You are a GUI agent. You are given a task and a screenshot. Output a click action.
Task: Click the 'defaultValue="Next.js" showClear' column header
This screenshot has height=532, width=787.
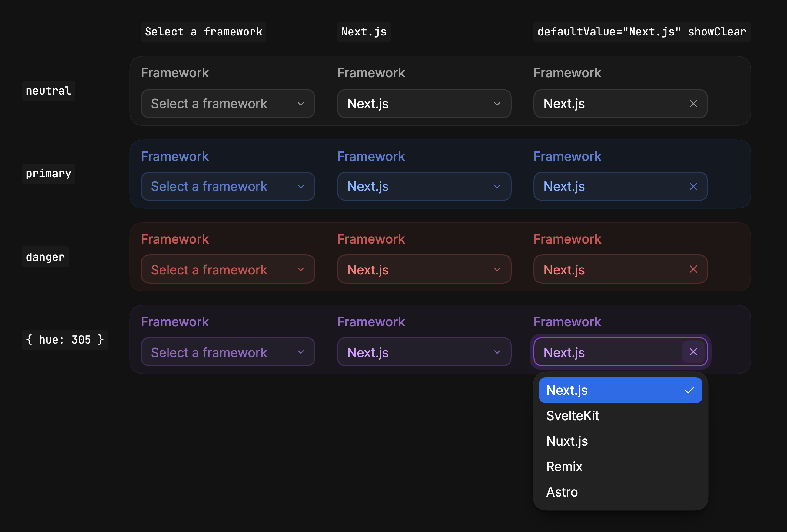tap(642, 32)
